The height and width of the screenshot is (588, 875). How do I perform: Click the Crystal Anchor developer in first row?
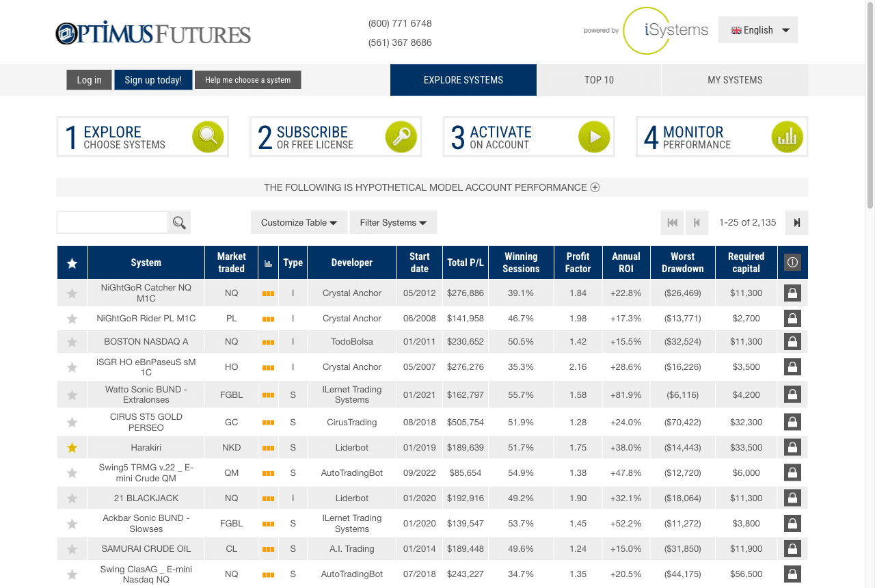[x=352, y=293]
